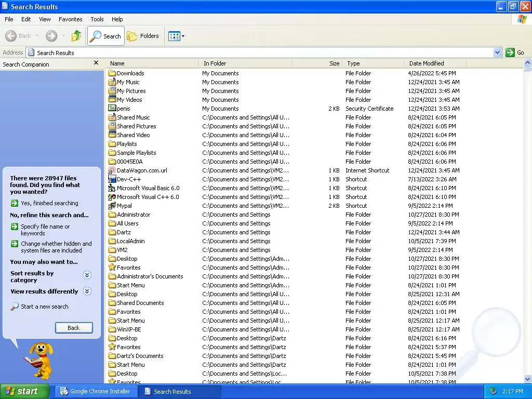The height and width of the screenshot is (399, 532).
Task: Click the scrollbar up arrow
Action: click(x=528, y=63)
